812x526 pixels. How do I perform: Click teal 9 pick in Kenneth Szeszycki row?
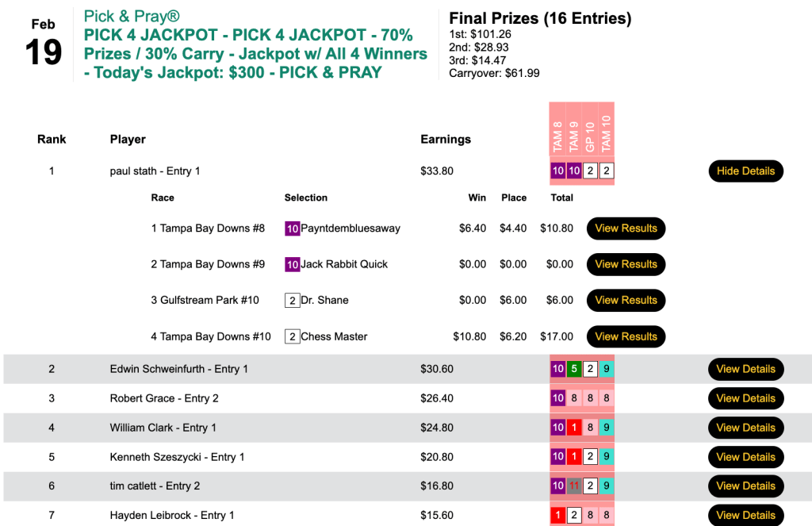[606, 457]
